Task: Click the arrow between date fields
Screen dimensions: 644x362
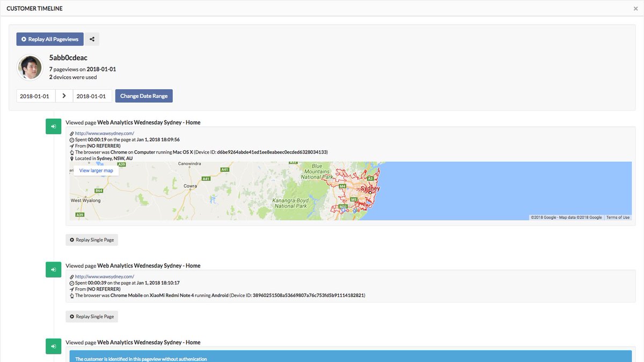Action: pyautogui.click(x=64, y=96)
